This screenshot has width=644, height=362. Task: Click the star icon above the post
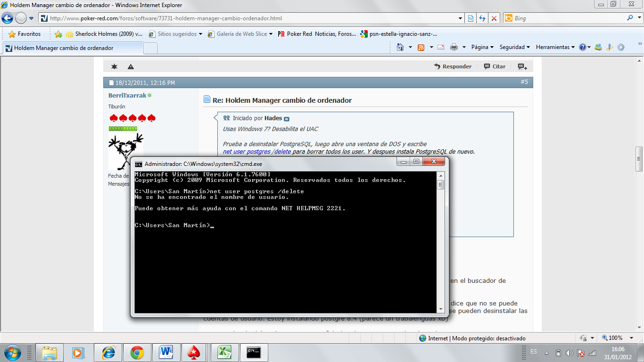(x=114, y=66)
